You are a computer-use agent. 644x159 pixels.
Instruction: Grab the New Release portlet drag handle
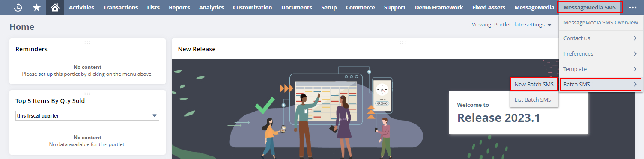click(x=403, y=42)
